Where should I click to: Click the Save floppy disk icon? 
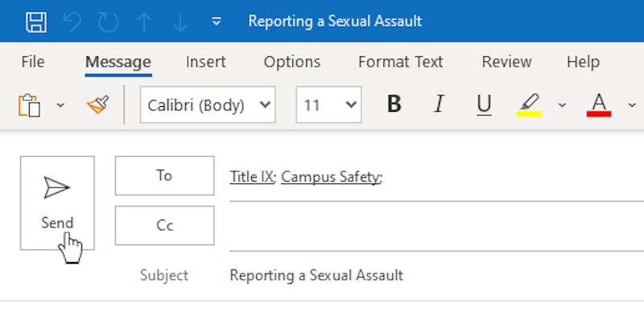pyautogui.click(x=36, y=22)
